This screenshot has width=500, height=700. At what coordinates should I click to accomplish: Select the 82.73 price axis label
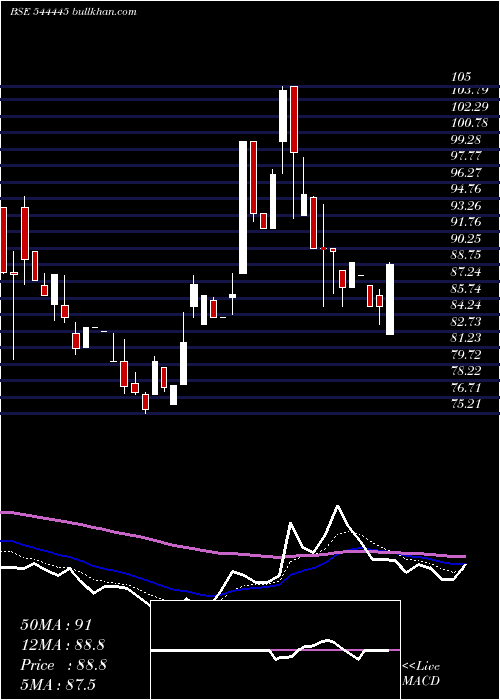point(466,321)
